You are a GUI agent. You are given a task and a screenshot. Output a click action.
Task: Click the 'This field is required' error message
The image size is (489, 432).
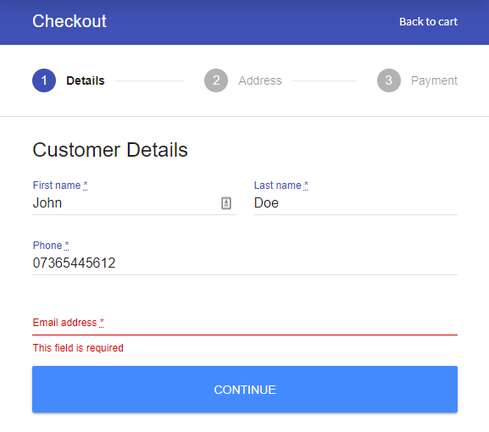pyautogui.click(x=78, y=348)
